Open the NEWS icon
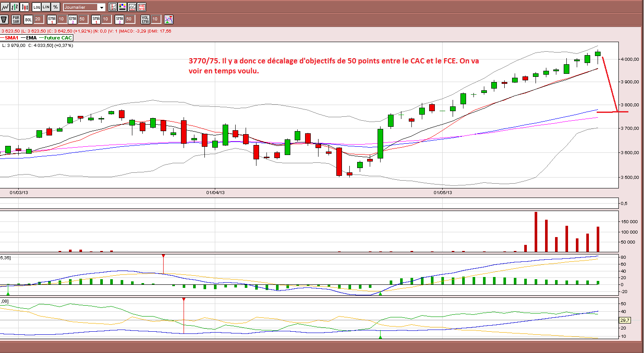The height and width of the screenshot is (353, 644). [141, 7]
